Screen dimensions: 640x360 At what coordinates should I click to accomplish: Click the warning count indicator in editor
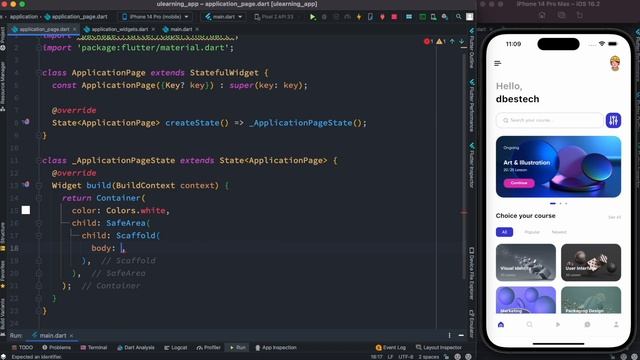[x=441, y=41]
